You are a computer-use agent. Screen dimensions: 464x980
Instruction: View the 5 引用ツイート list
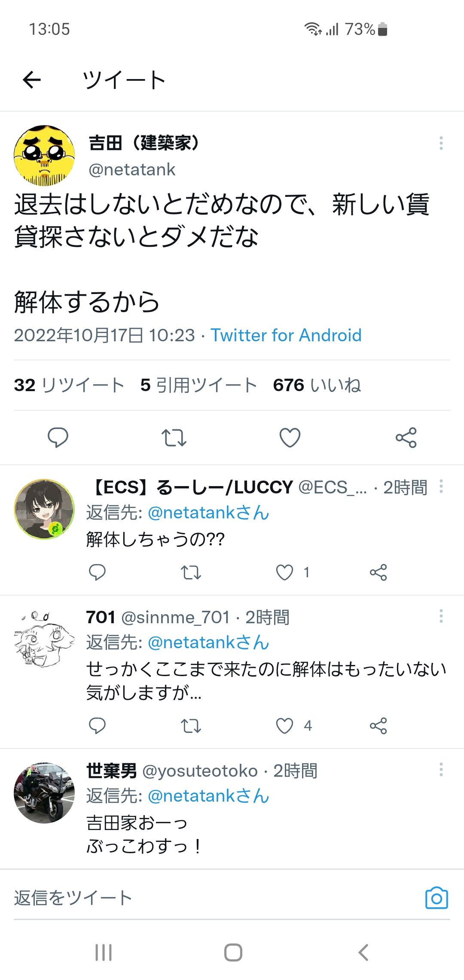198,385
